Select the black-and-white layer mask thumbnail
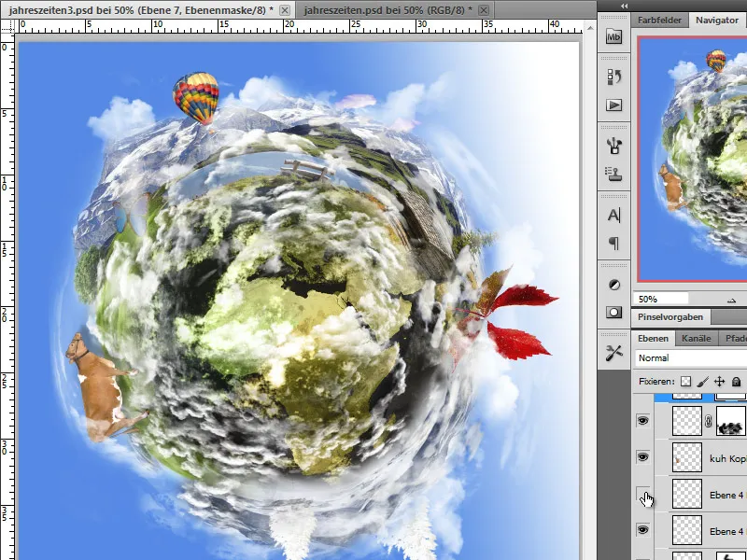 point(731,421)
